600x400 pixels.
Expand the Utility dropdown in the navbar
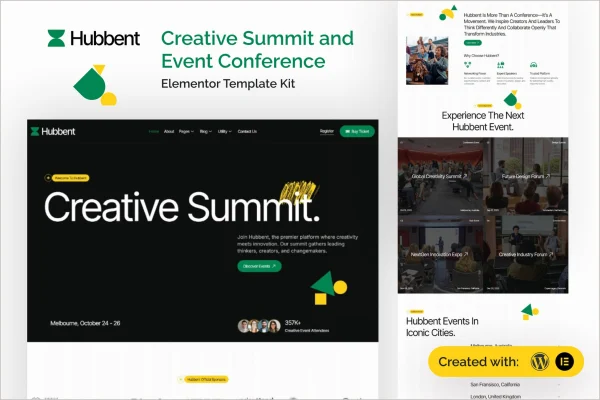click(x=225, y=131)
